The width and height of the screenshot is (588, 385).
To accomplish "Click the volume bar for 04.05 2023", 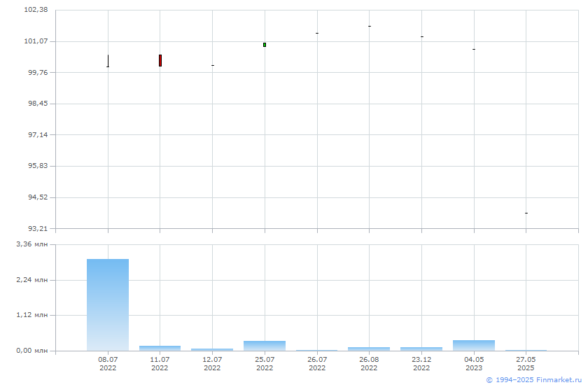I will [x=474, y=345].
